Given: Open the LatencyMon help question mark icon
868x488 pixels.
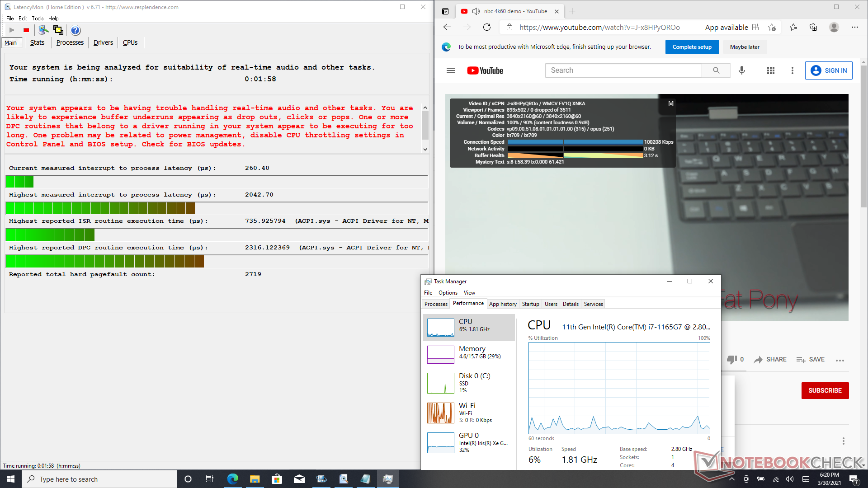Looking at the screenshot, I should tap(75, 30).
